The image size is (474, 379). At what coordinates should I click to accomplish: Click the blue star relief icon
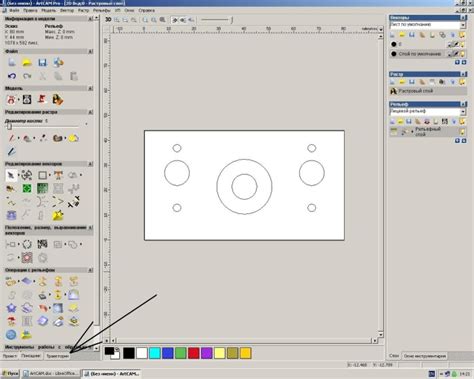point(11,308)
